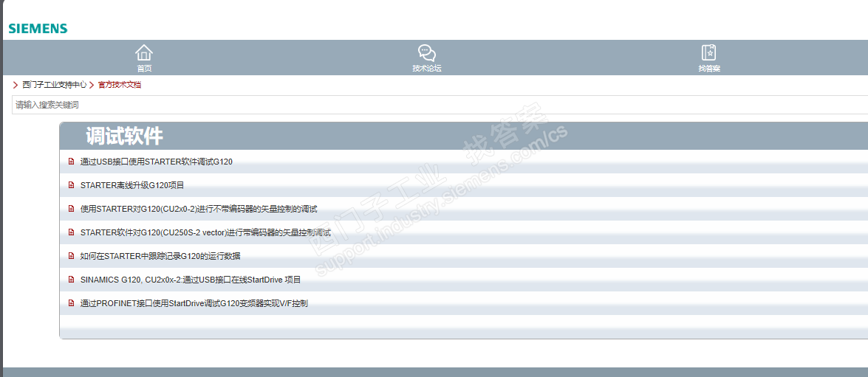This screenshot has width=868, height=377.
Task: Click document icon beside PROFINET接口 V/F控制 entry
Action: 71,303
